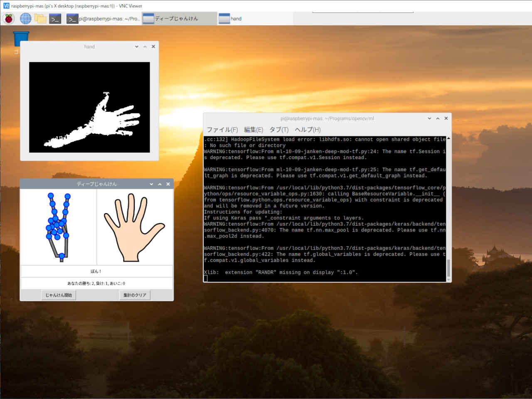This screenshot has height=399, width=532.
Task: Maximize the hand window
Action: pos(145,47)
